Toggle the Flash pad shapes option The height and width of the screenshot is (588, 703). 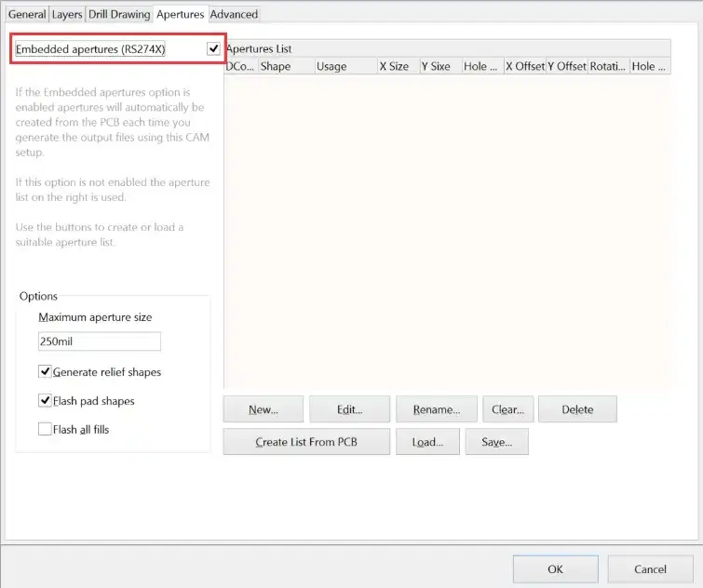[45, 401]
